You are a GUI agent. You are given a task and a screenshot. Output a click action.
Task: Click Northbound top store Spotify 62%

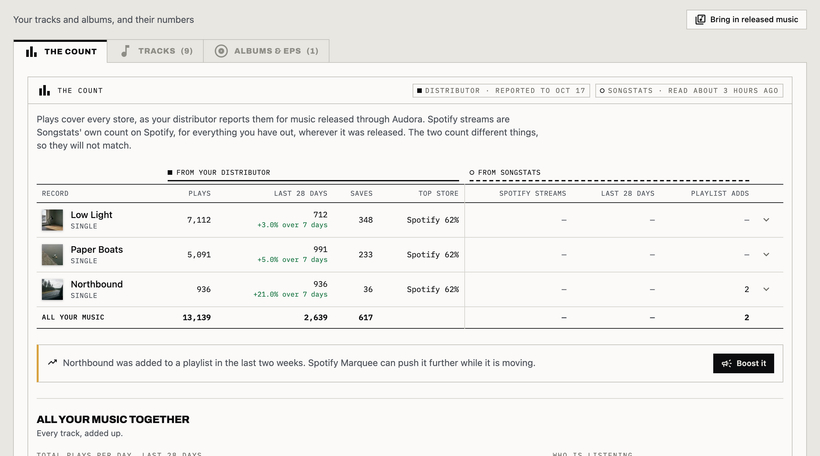coord(432,289)
